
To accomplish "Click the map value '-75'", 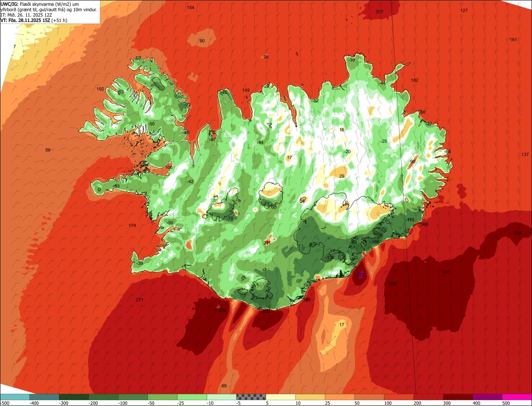I will pyautogui.click(x=229, y=218).
